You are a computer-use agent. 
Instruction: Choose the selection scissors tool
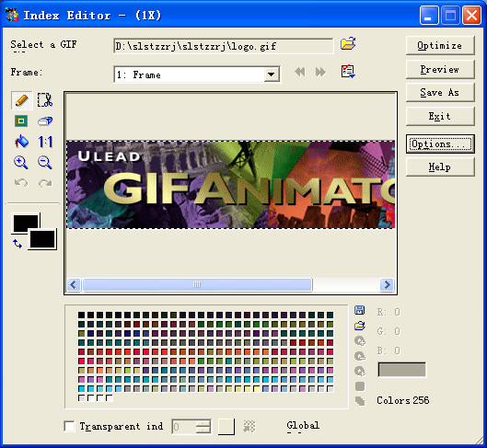tap(45, 100)
